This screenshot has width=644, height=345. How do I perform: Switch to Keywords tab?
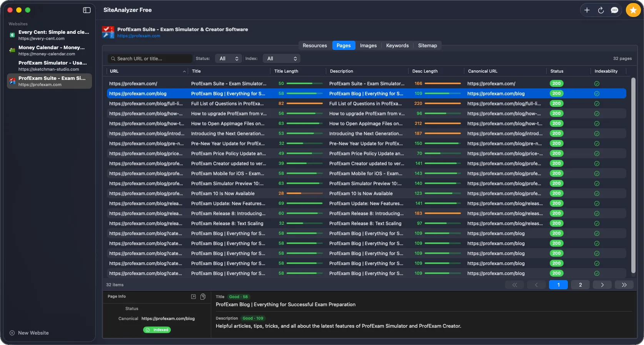(397, 45)
